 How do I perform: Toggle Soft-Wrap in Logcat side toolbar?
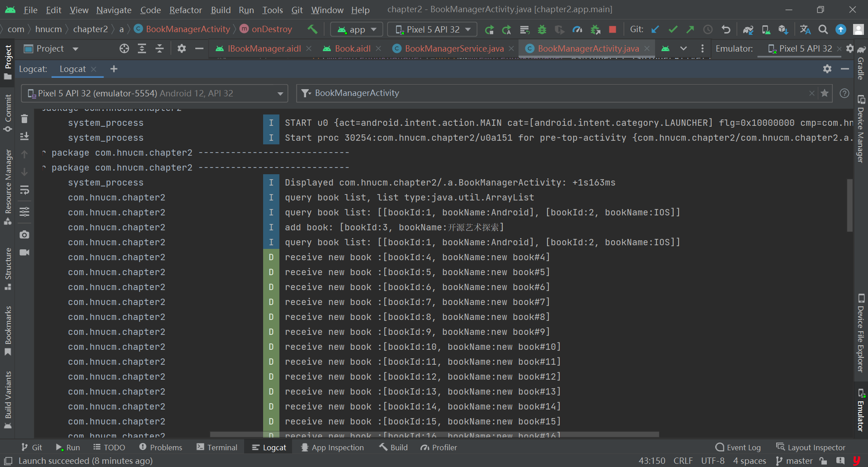click(x=24, y=190)
